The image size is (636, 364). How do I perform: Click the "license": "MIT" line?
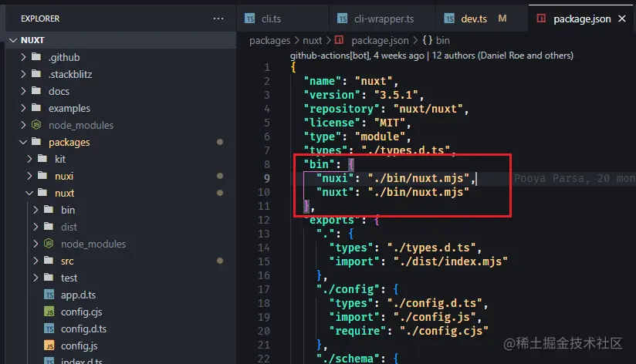[357, 123]
